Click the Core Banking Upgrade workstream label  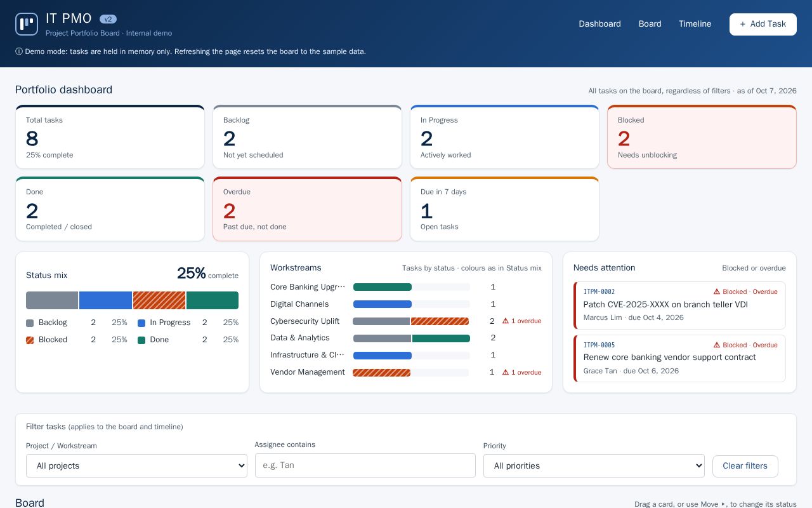coord(308,287)
